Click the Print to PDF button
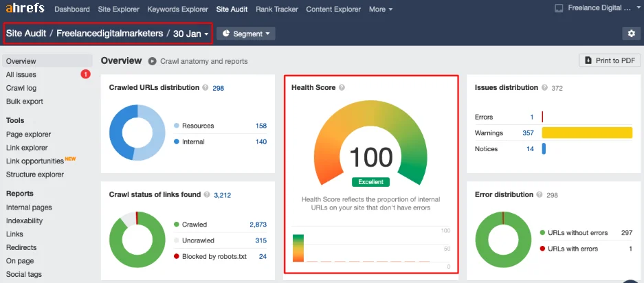This screenshot has height=283, width=644. [x=610, y=60]
